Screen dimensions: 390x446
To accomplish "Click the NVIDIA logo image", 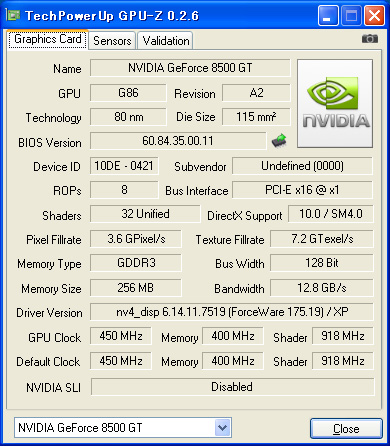I will click(335, 103).
